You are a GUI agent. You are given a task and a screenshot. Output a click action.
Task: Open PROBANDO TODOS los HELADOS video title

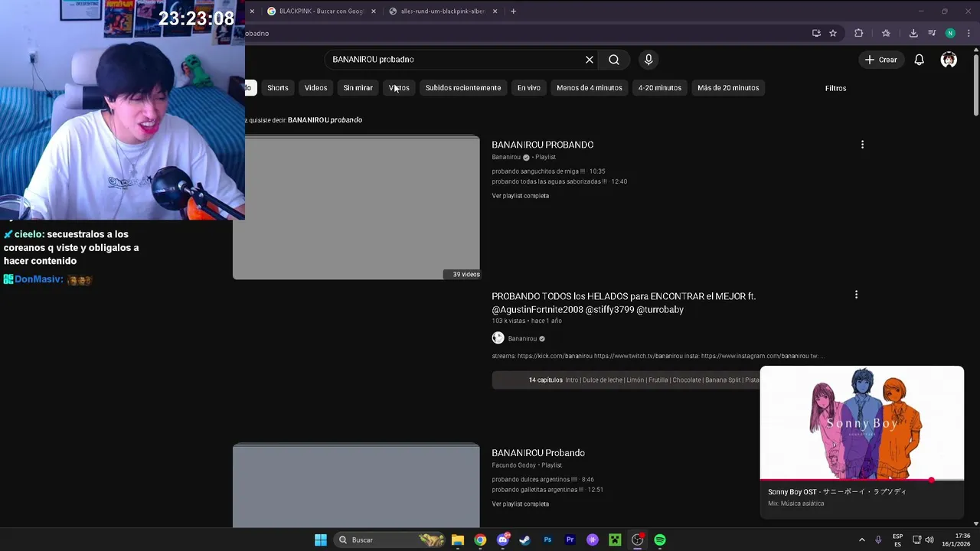[x=623, y=303]
